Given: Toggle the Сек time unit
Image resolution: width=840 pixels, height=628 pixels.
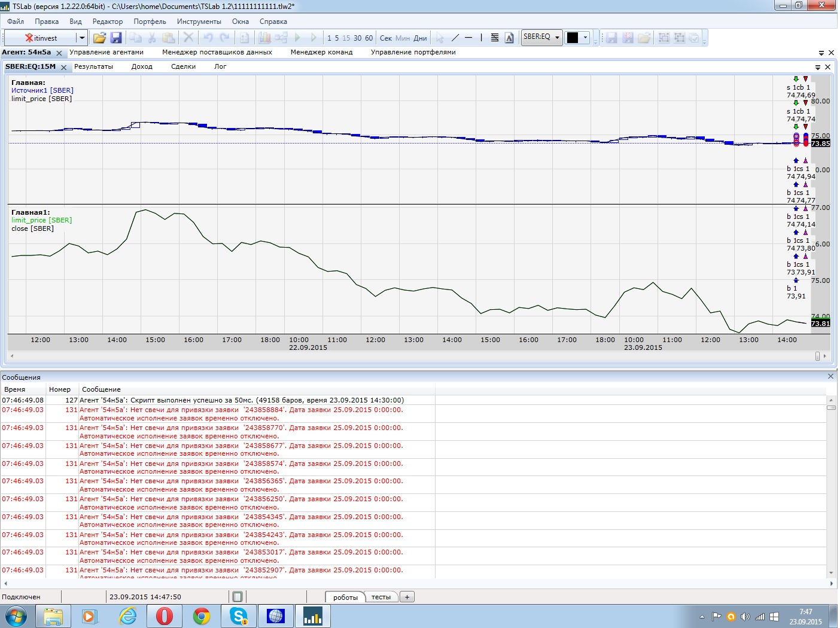Looking at the screenshot, I should coord(385,38).
